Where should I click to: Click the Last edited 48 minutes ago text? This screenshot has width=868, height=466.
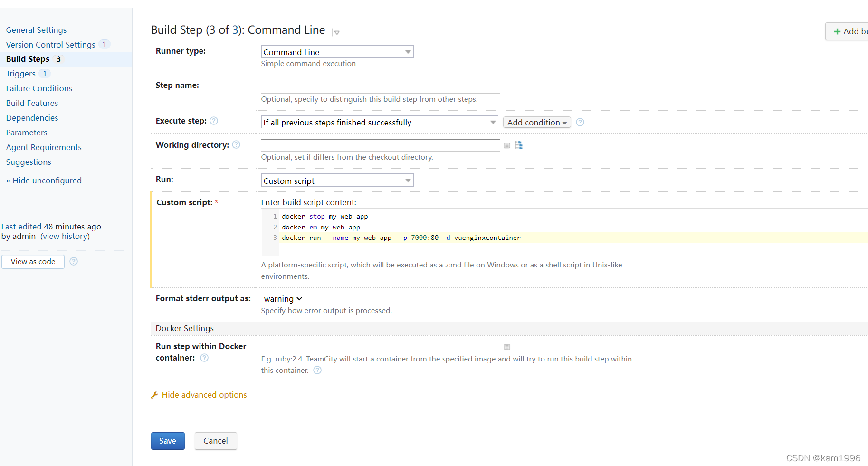51,227
